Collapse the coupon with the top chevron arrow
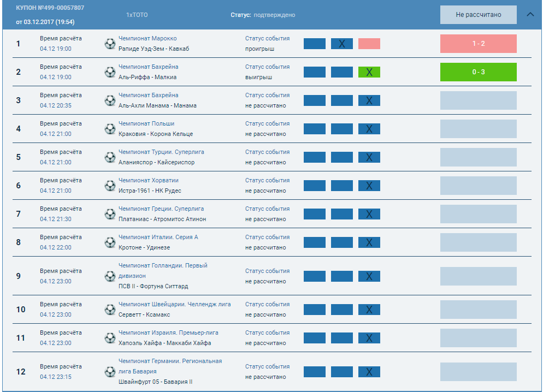This screenshot has width=543, height=392. click(530, 15)
